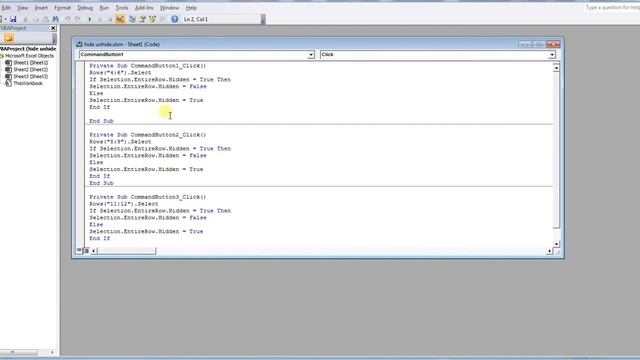
Task: Save the workbook using the floppy disk icon
Action: point(13,19)
